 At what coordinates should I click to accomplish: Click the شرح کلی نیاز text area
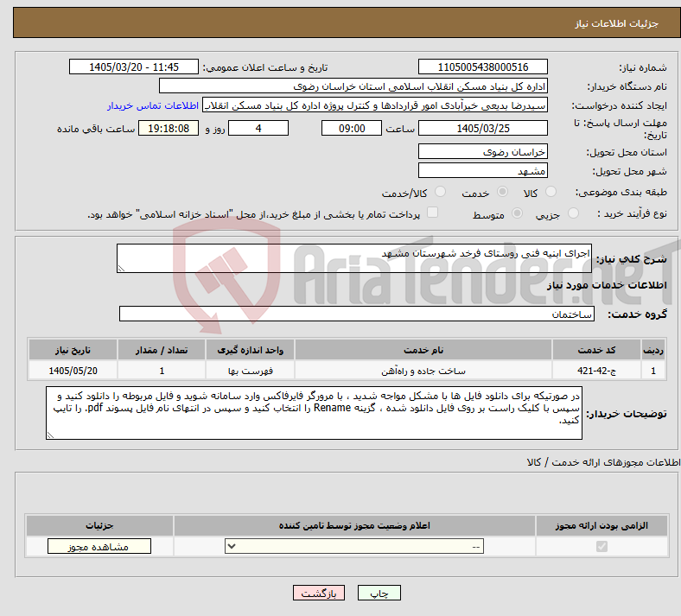[x=354, y=258]
